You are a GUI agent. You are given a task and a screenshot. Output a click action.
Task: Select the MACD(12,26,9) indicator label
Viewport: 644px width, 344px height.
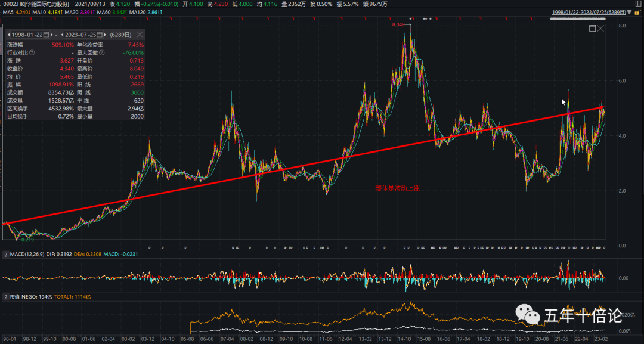27,255
